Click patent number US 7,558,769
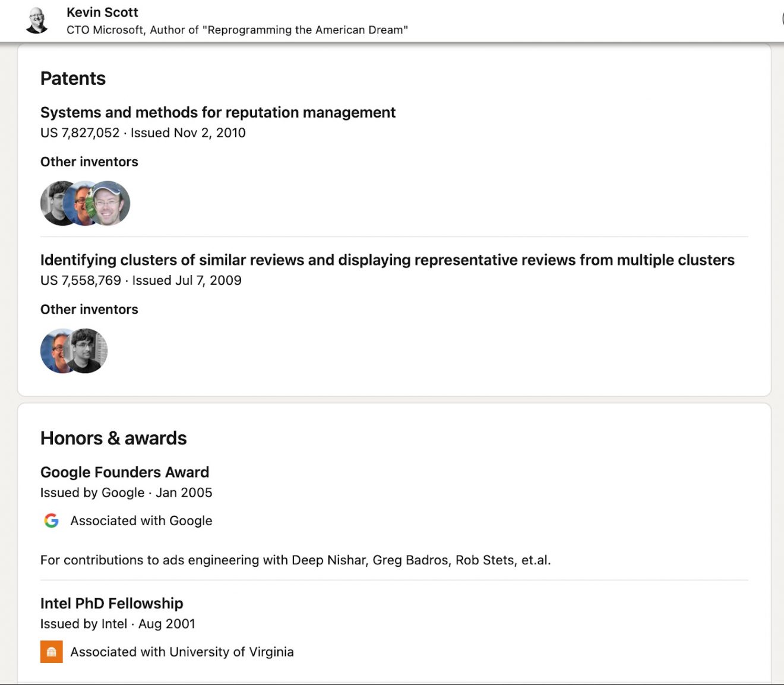784x685 pixels. point(81,280)
